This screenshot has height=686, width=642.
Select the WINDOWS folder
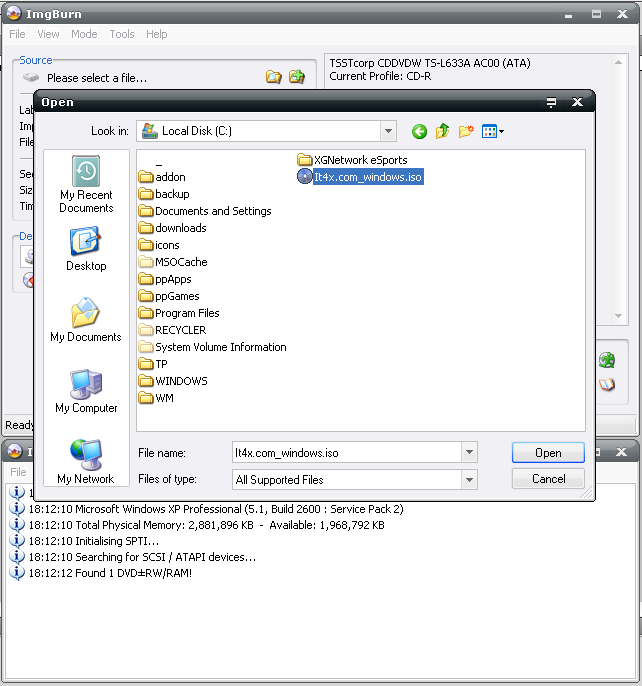(173, 381)
